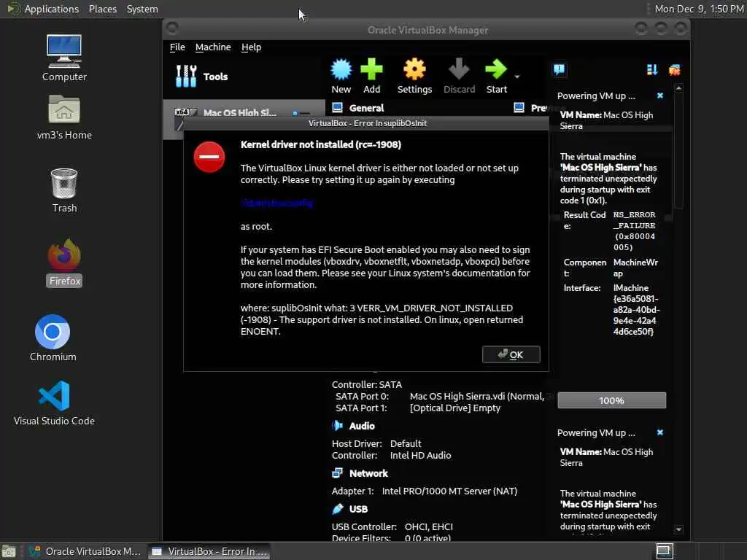Click the New virtual machine icon

341,76
